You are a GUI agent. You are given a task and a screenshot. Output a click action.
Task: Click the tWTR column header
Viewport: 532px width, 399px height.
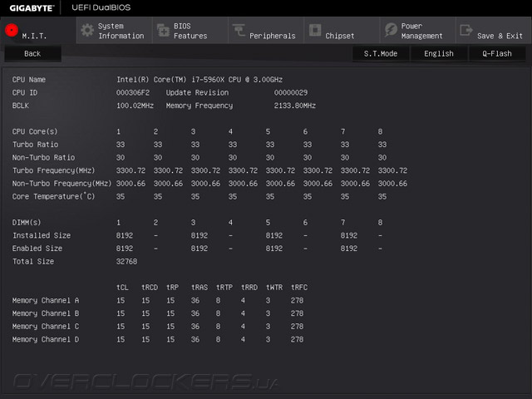click(x=274, y=288)
